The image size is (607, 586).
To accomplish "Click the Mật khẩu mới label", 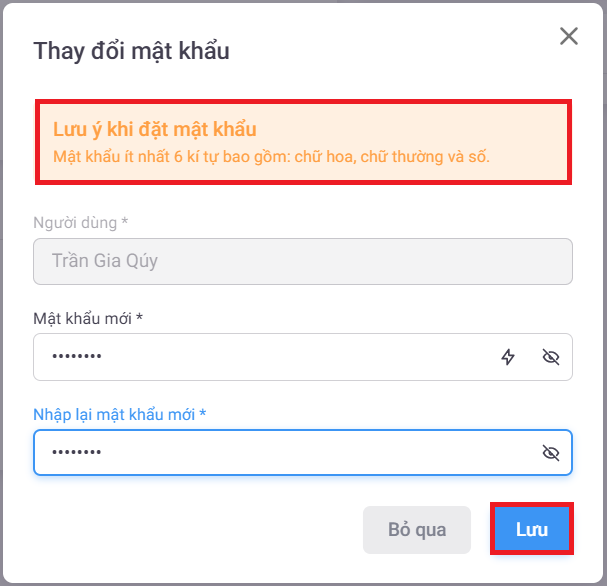I will point(83,318).
